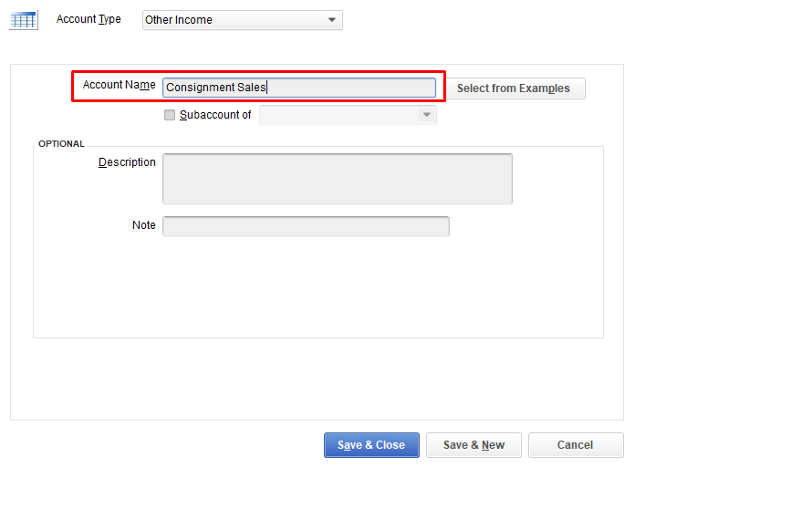Choose Save & New
812x530 pixels.
tap(474, 445)
